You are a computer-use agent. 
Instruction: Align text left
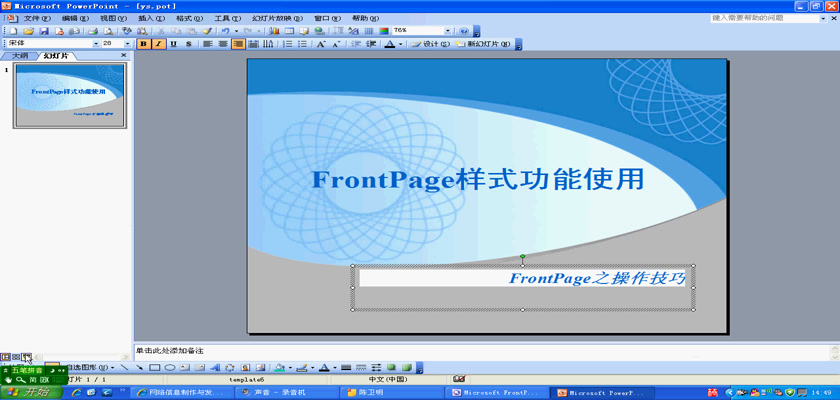coord(208,44)
